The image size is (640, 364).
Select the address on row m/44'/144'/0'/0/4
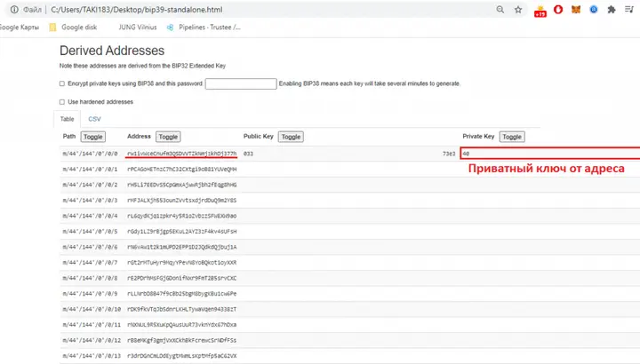(x=181, y=216)
